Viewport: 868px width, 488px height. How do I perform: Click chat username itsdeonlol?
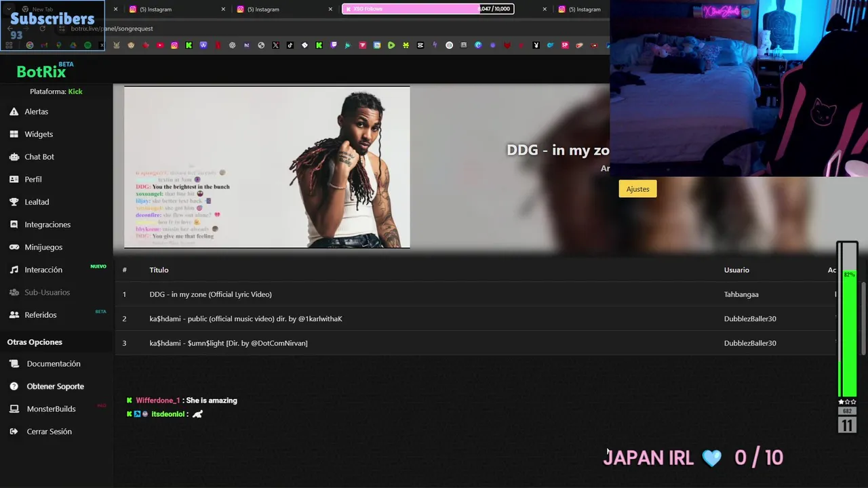pos(167,414)
